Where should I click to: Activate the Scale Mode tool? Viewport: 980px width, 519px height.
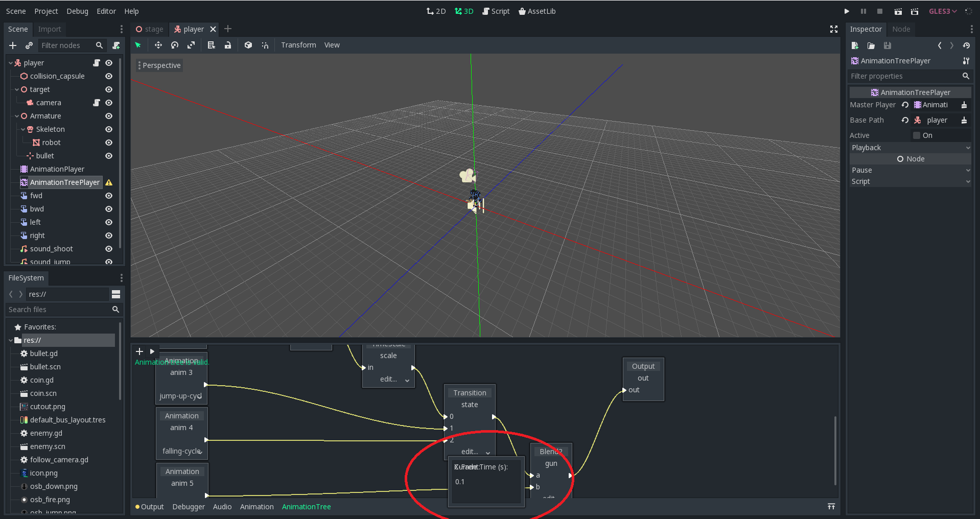click(191, 45)
